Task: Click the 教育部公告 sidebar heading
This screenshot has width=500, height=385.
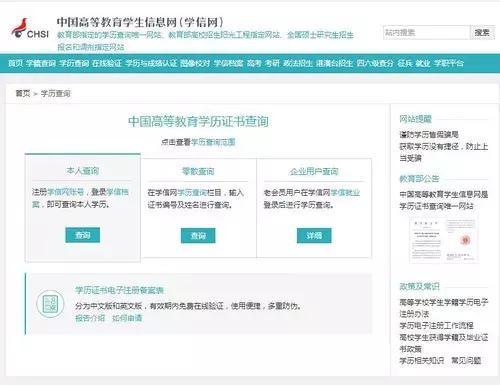Action: [x=419, y=179]
